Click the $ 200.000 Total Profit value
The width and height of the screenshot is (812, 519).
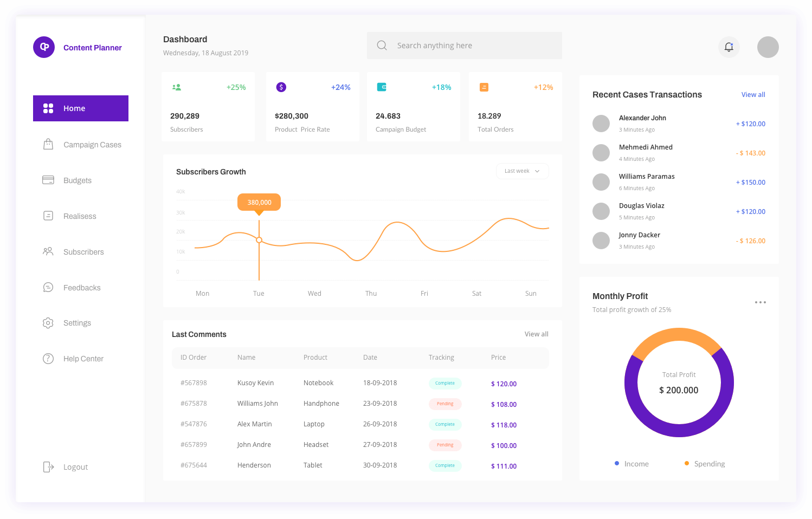tap(679, 390)
